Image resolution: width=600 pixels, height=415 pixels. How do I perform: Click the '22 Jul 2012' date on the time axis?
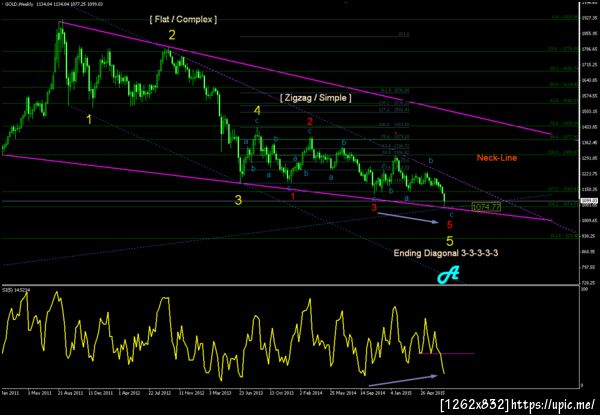point(161,393)
